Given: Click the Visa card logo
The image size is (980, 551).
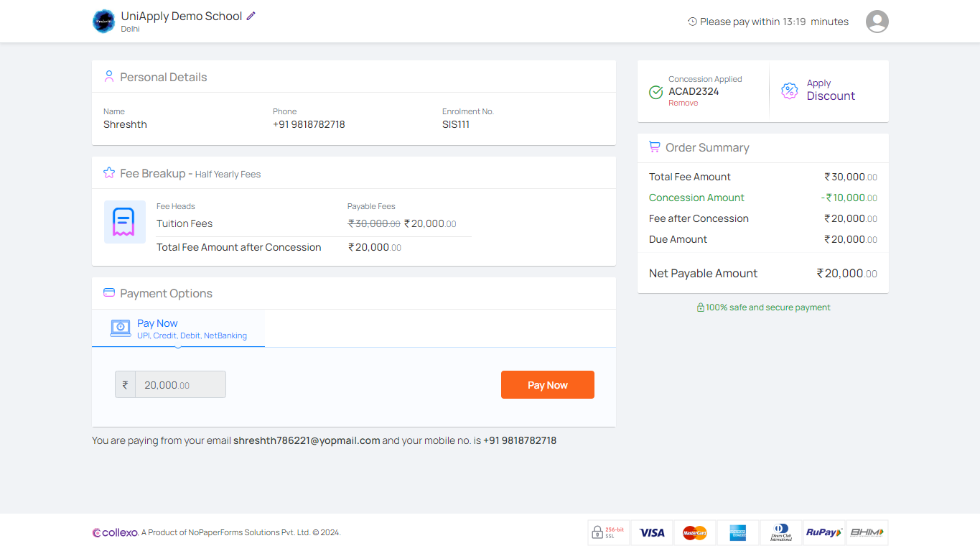Looking at the screenshot, I should click(x=652, y=533).
